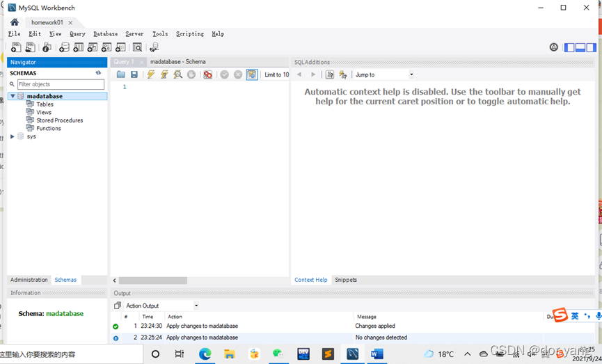Save the script to file icon
602x364 pixels.
134,74
